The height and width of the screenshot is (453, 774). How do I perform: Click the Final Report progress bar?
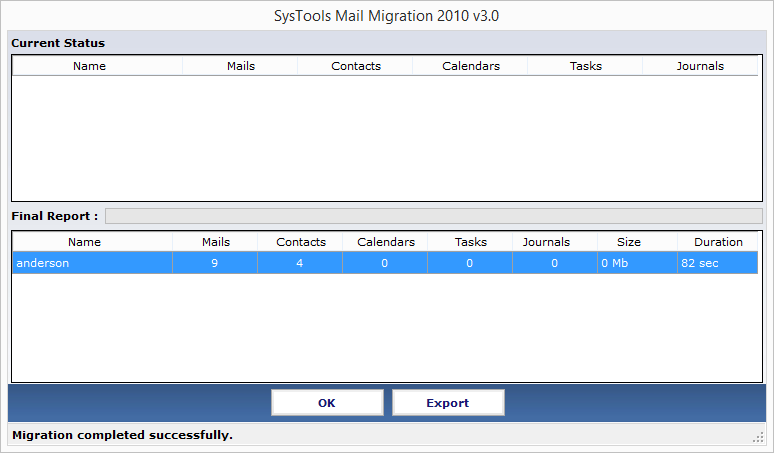(434, 216)
